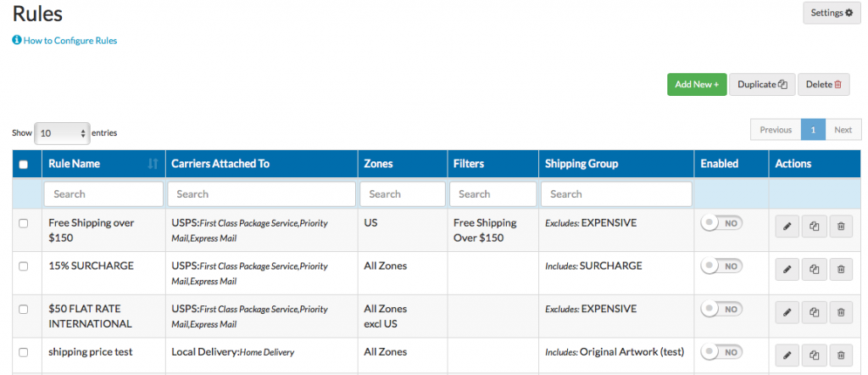Enable the Free Shipping over $150 rule

click(721, 223)
